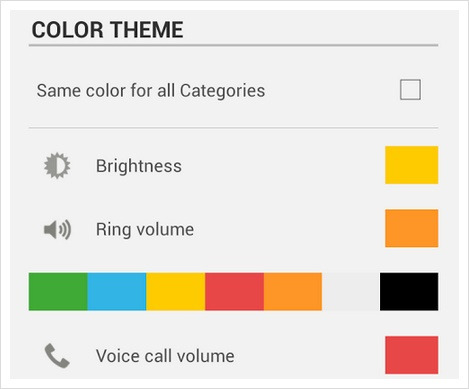Click the Brightness sun icon
Image resolution: width=469 pixels, height=389 pixels.
(57, 165)
